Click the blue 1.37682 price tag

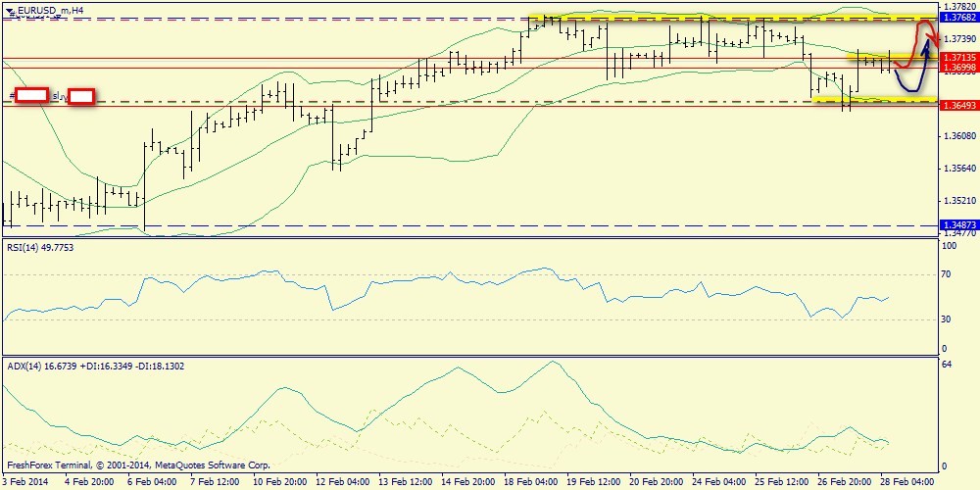(x=957, y=18)
